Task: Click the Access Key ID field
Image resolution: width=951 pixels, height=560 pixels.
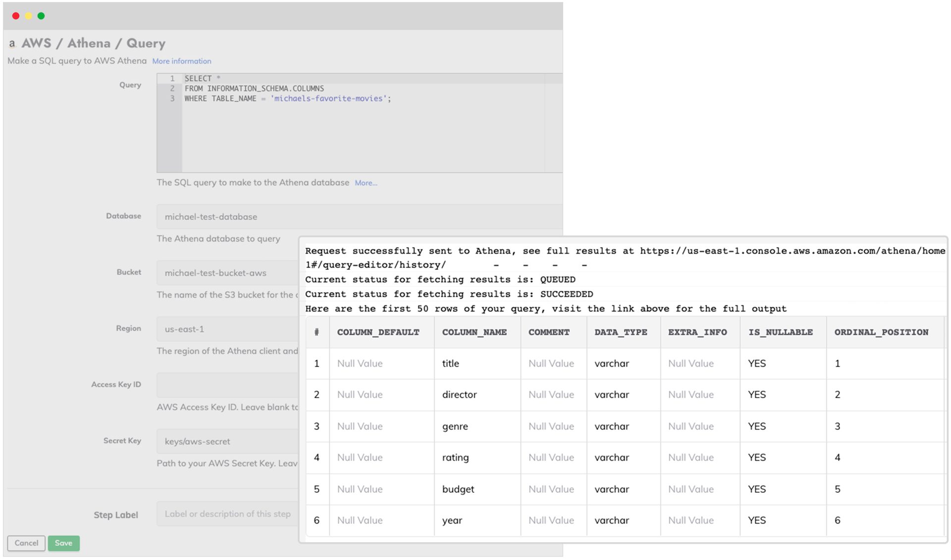Action: (x=228, y=385)
